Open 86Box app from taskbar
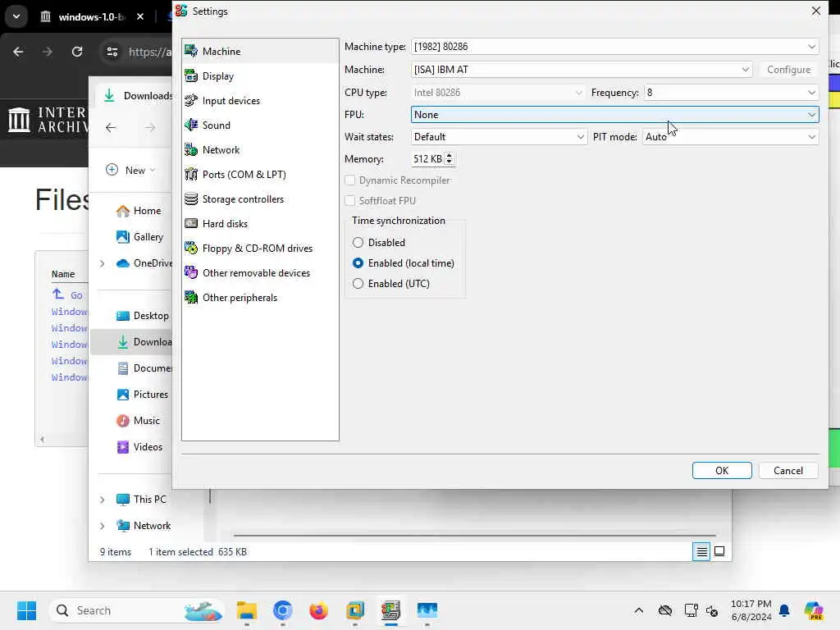 pos(391,610)
